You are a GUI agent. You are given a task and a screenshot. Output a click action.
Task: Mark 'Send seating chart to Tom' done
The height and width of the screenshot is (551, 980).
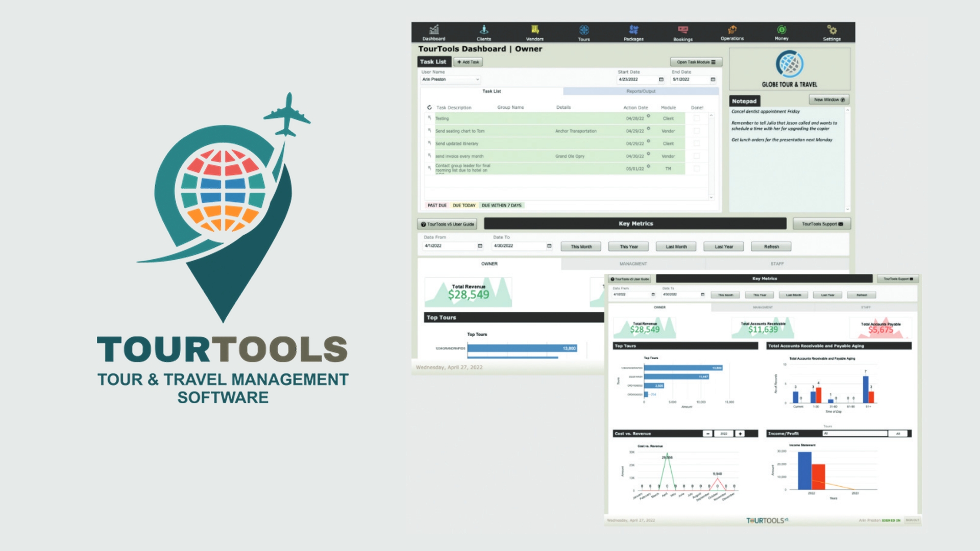[x=697, y=131]
